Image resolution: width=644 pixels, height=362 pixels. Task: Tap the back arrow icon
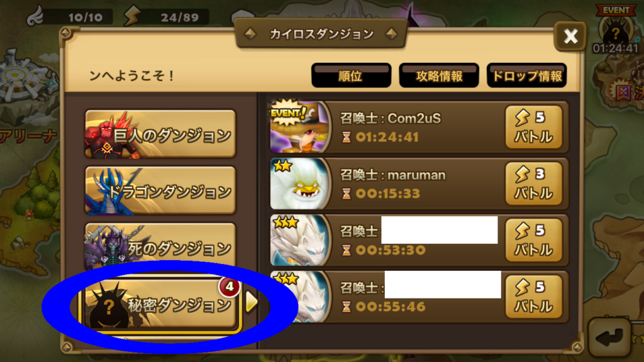click(x=610, y=337)
